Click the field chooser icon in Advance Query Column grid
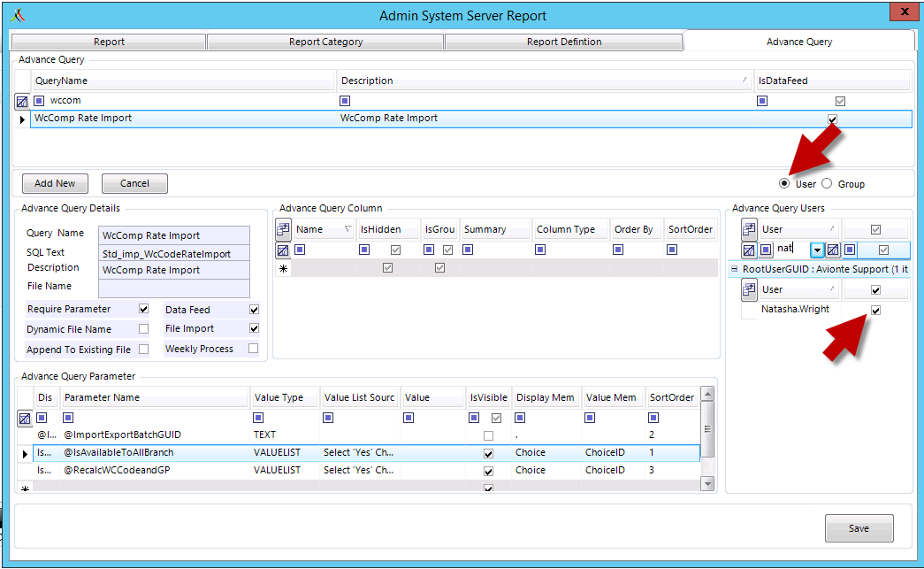The height and width of the screenshot is (569, 924). (x=283, y=230)
